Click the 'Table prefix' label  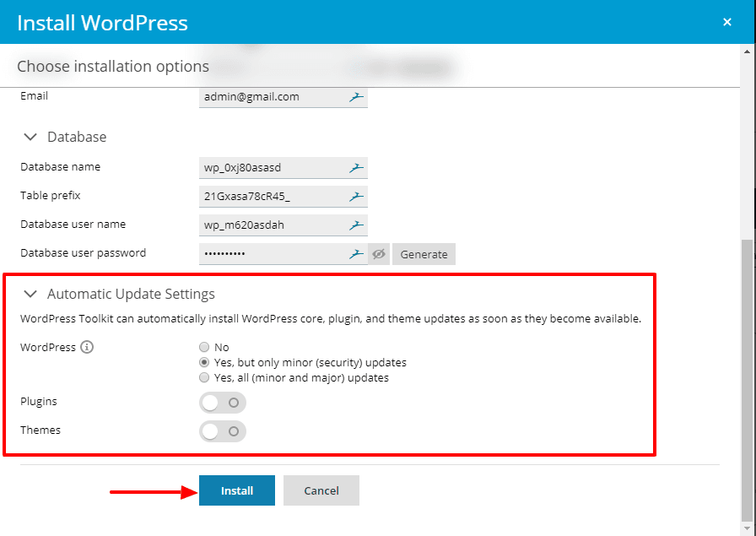(50, 195)
